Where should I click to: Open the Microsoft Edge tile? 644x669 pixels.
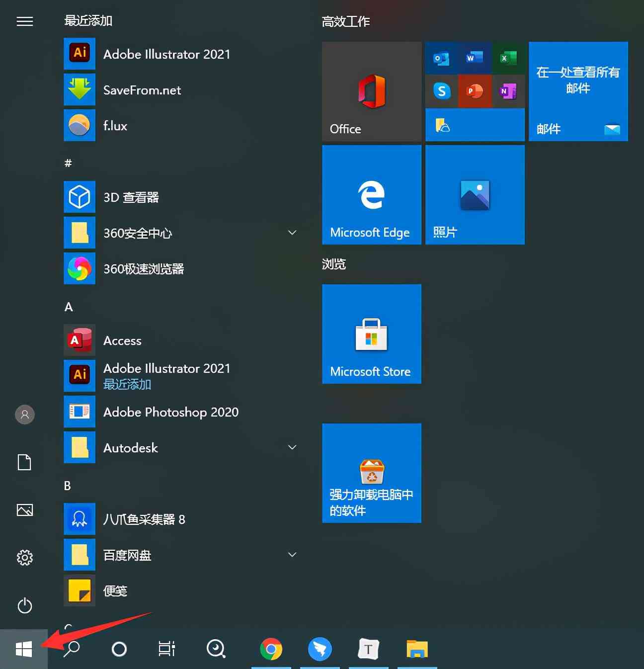click(x=372, y=195)
